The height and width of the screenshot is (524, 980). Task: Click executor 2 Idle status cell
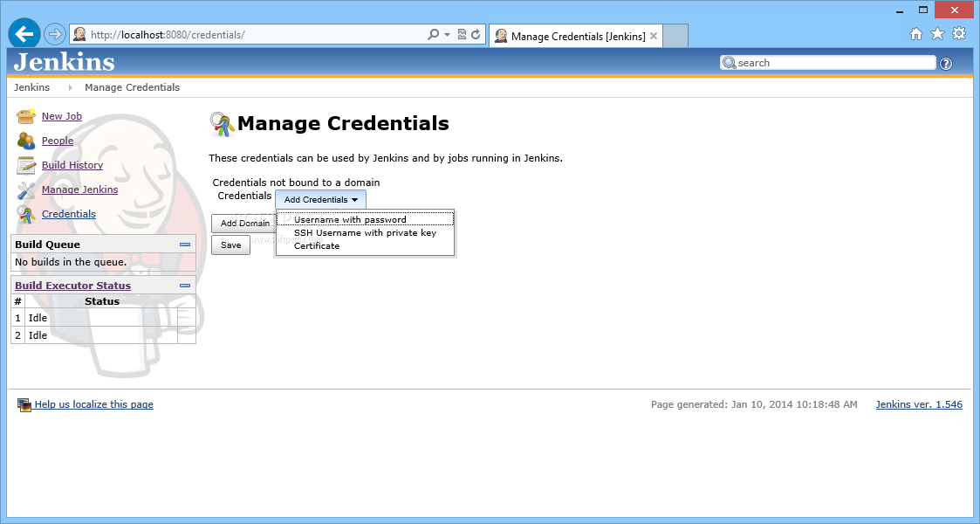pos(101,335)
